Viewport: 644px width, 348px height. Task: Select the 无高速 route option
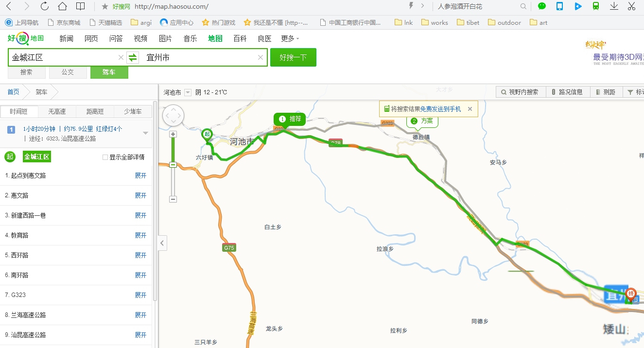(57, 111)
